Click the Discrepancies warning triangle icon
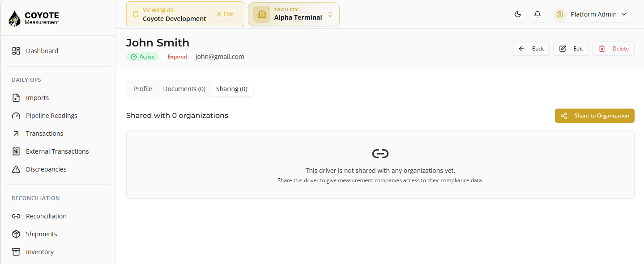Viewport: 644px width, 264px height. coord(16,169)
